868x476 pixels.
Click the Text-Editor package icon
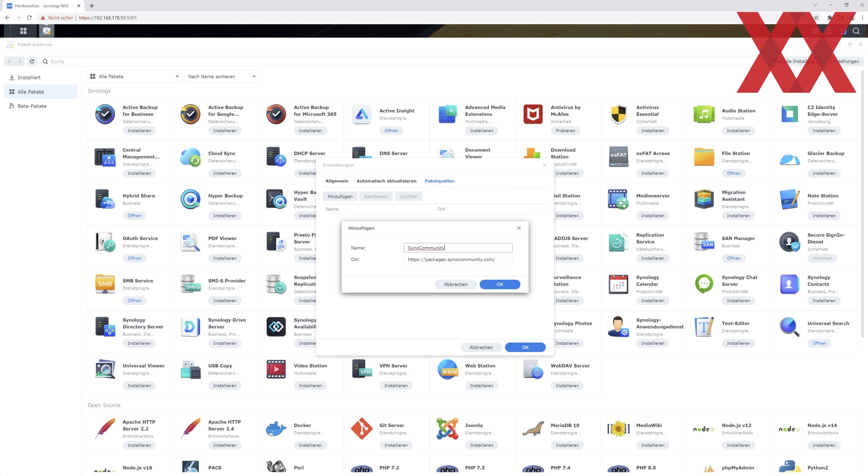(704, 327)
